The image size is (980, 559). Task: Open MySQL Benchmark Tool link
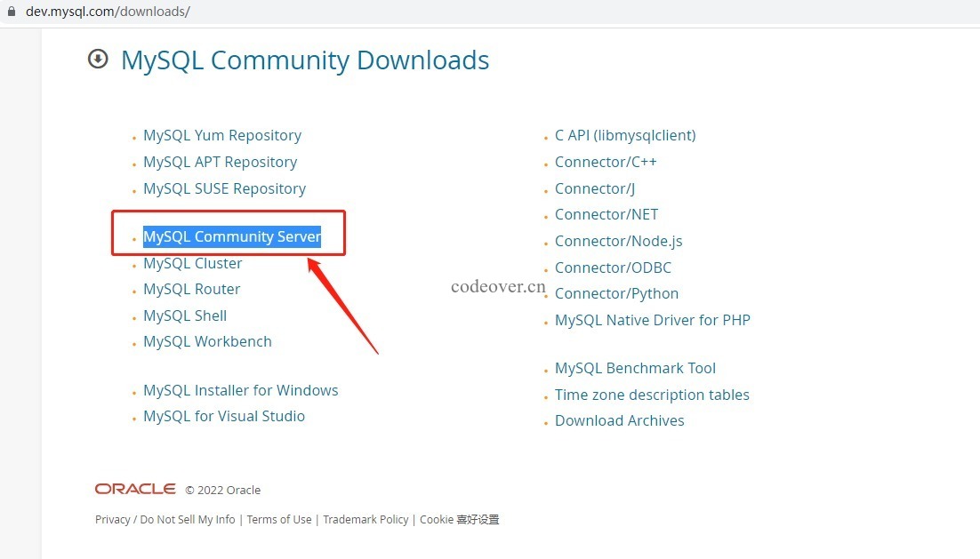click(x=635, y=368)
